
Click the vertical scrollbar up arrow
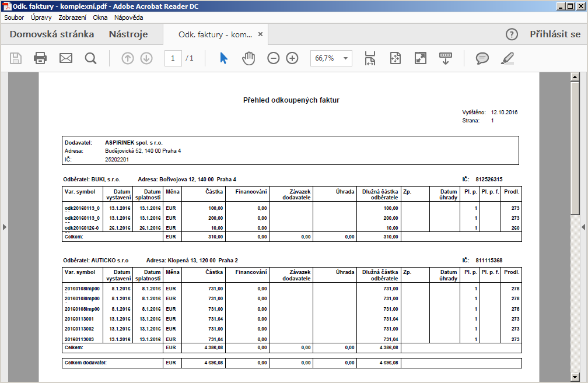[x=575, y=77]
